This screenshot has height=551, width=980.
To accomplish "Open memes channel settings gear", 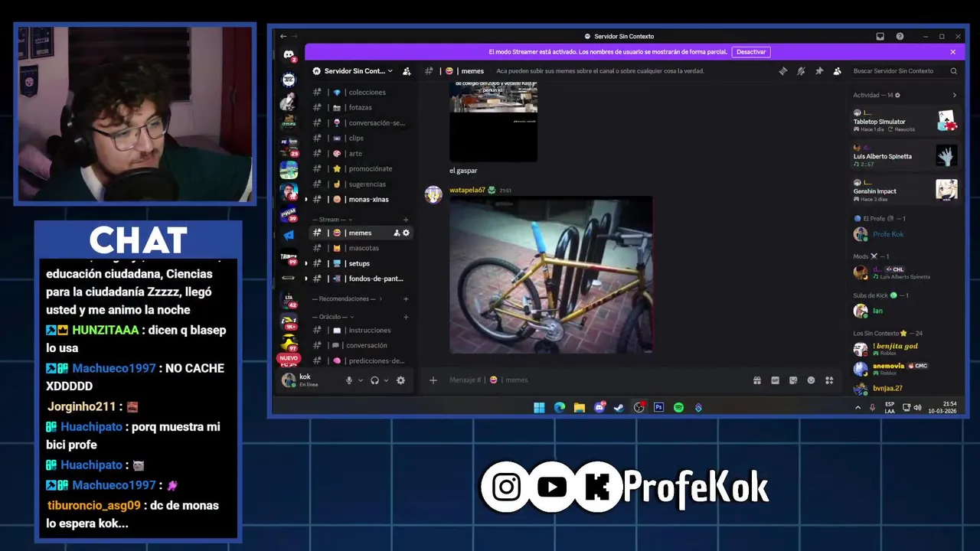I will tap(406, 233).
